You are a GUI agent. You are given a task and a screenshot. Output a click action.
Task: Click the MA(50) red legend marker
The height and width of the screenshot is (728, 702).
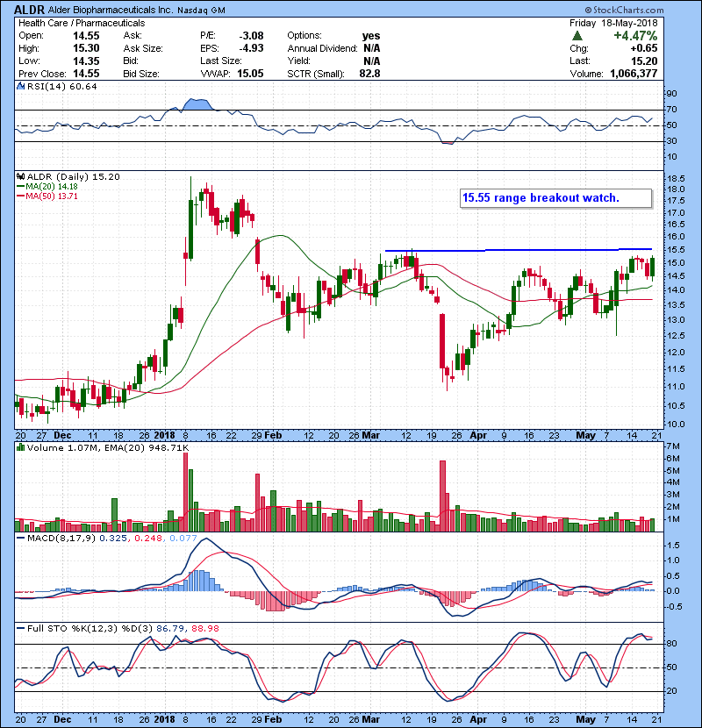tap(20, 196)
